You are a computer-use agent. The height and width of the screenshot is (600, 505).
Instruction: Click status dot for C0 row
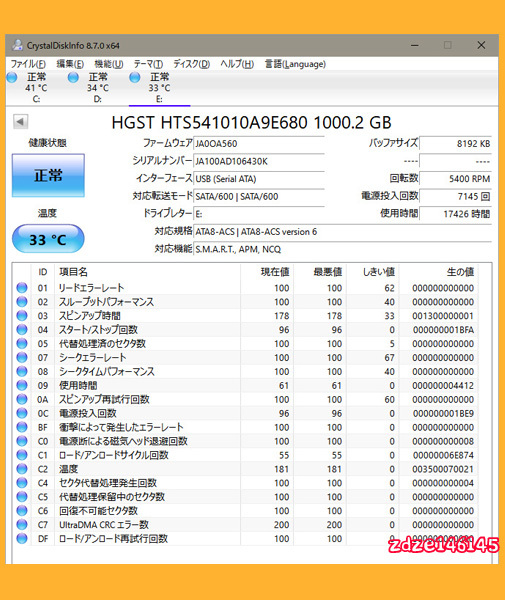coord(22,441)
